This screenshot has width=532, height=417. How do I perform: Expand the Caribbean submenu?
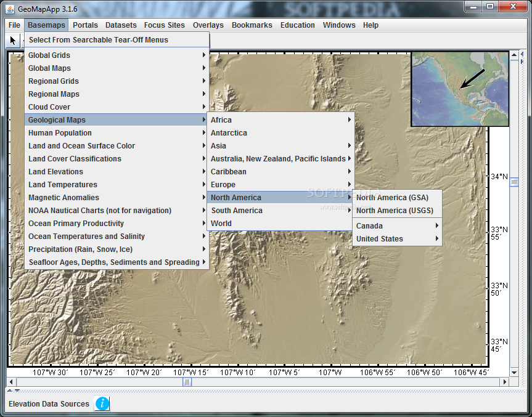(x=280, y=172)
